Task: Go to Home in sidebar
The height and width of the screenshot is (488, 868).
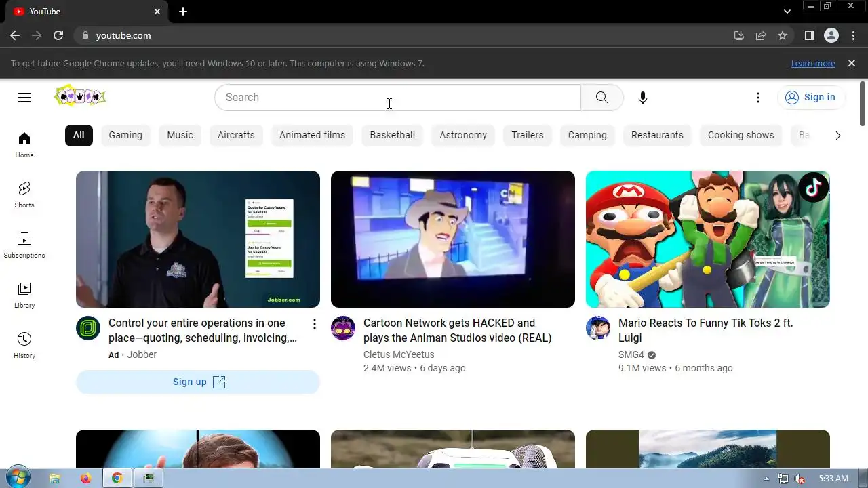Action: [24, 145]
